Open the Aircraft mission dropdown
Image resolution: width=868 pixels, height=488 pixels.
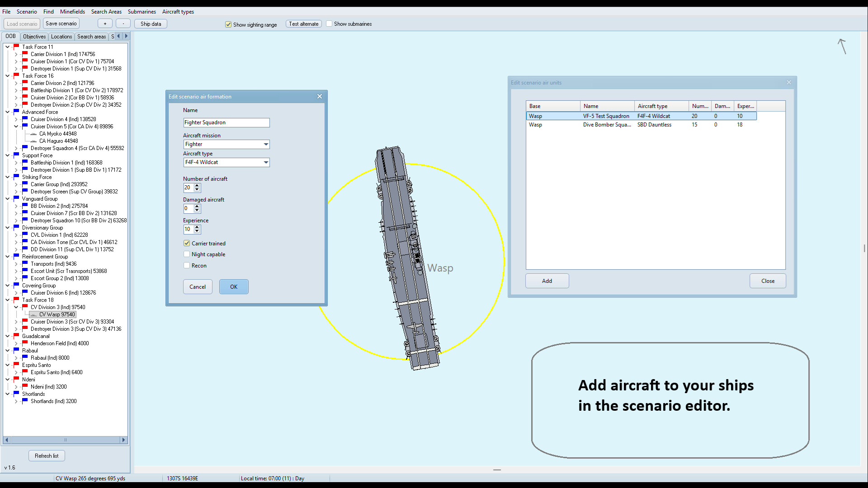point(265,144)
